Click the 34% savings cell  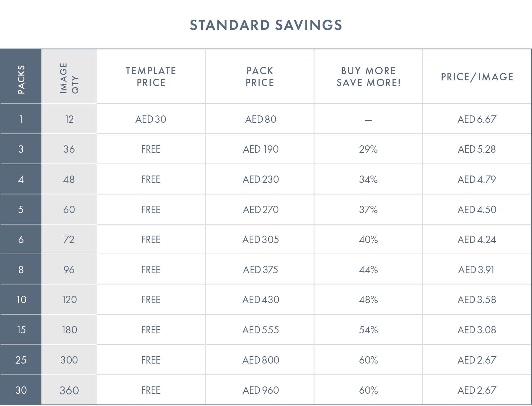[368, 179]
